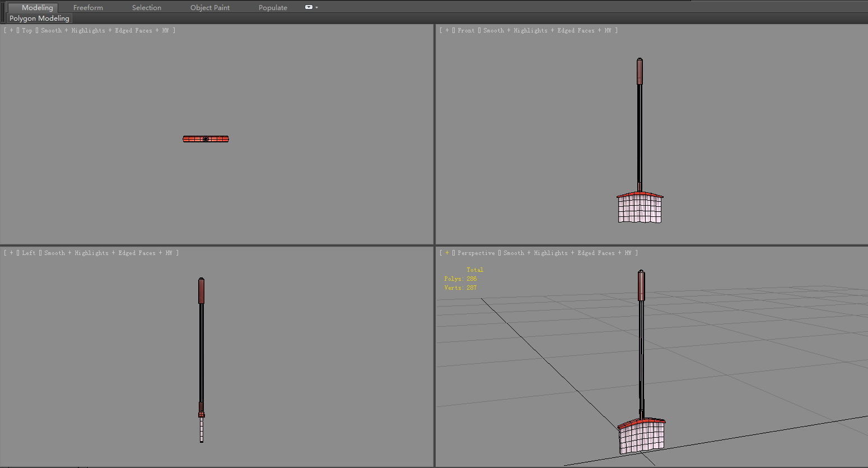Screen dimensions: 868x468
Task: Activate the Left viewport by clicking its label
Action: [29, 253]
